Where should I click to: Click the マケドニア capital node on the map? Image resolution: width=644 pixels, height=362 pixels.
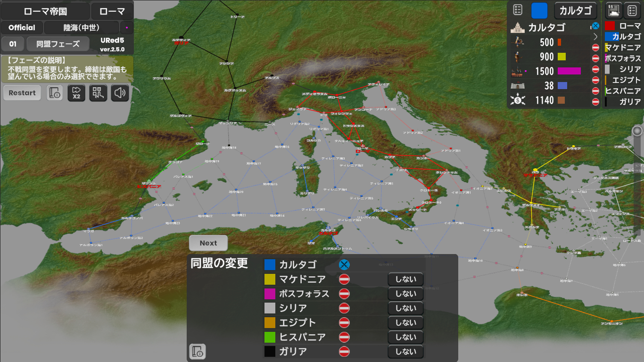[535, 170]
